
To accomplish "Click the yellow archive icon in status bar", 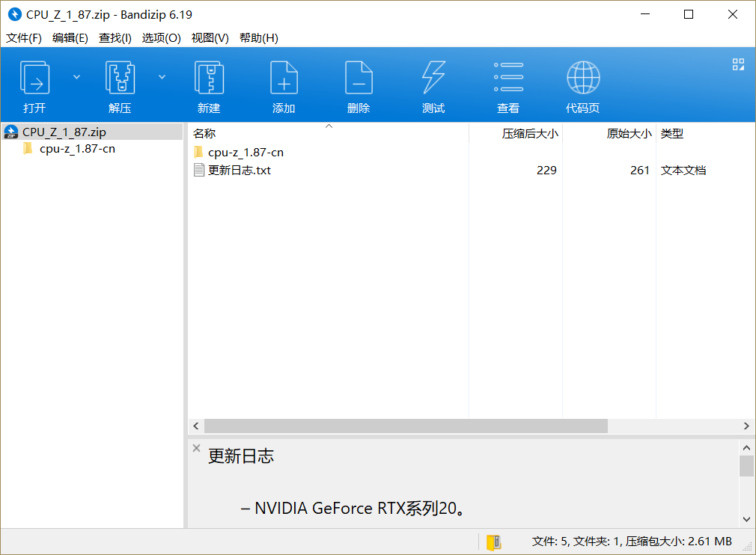I will coord(493,542).
